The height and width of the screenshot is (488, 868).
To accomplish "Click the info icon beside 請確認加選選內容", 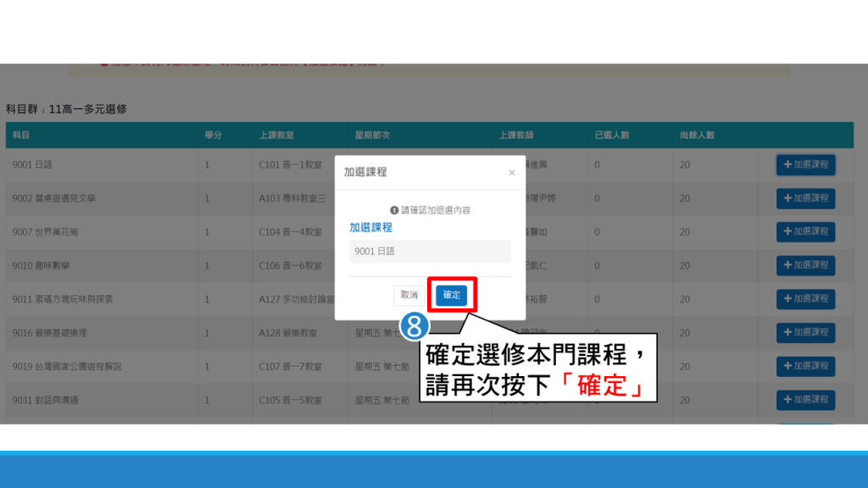I will click(393, 210).
